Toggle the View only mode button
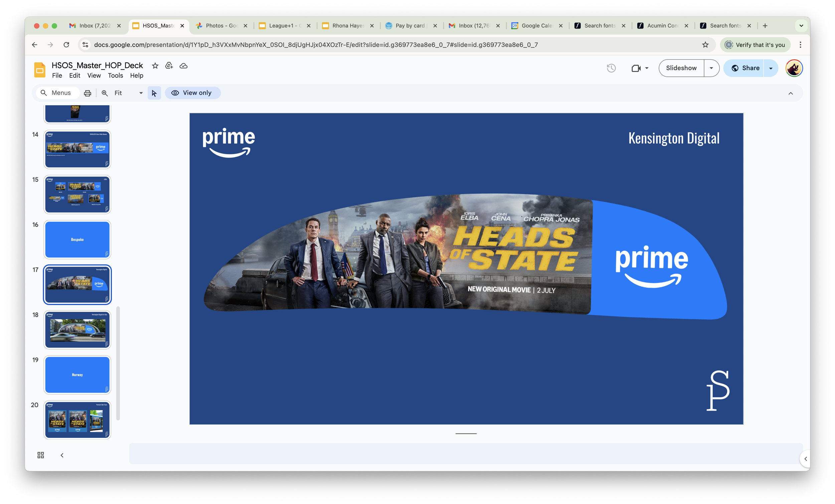Screen dimensions: 835x504 click(x=192, y=93)
